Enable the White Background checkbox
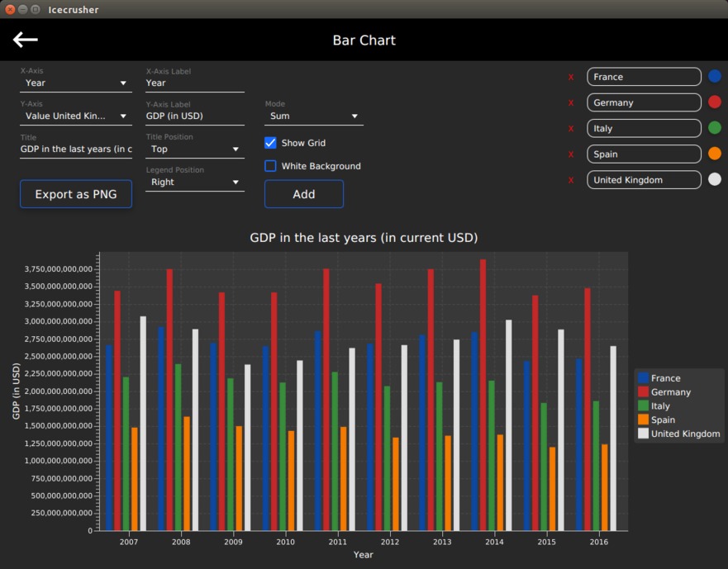Viewport: 728px width, 569px height. pyautogui.click(x=270, y=166)
